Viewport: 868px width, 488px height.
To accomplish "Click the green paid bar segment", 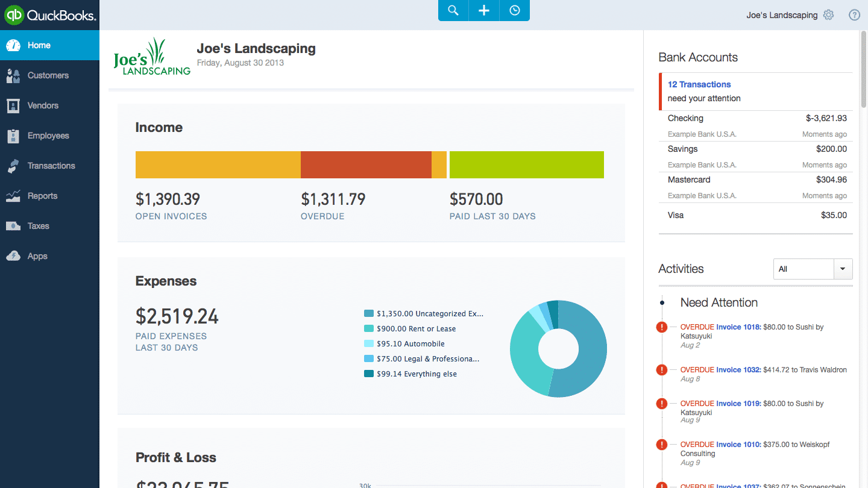I will pyautogui.click(x=527, y=164).
